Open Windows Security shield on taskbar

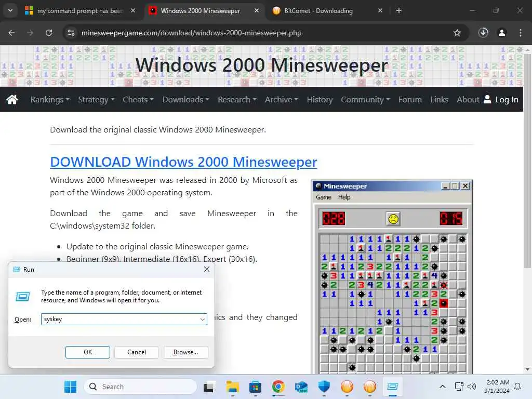324,387
